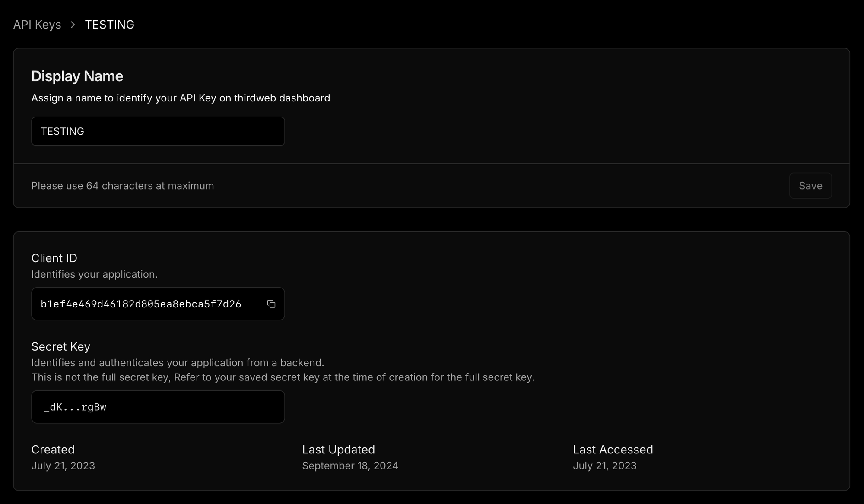Click the Secret Key masked field
The image size is (864, 504).
point(158,407)
